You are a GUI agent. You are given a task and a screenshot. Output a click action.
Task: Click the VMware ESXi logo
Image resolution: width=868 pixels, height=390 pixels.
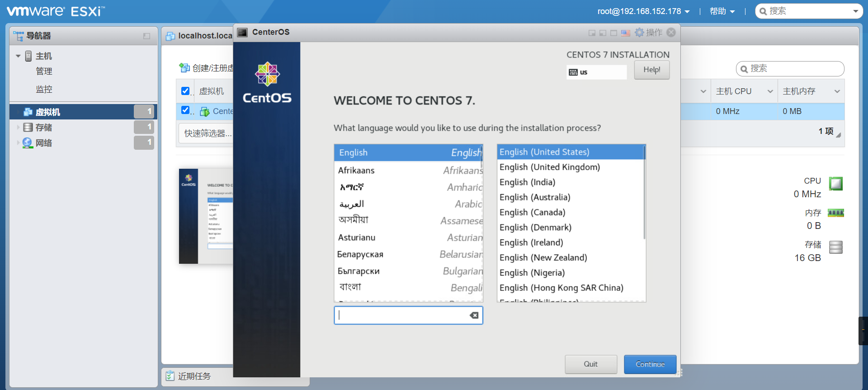56,11
